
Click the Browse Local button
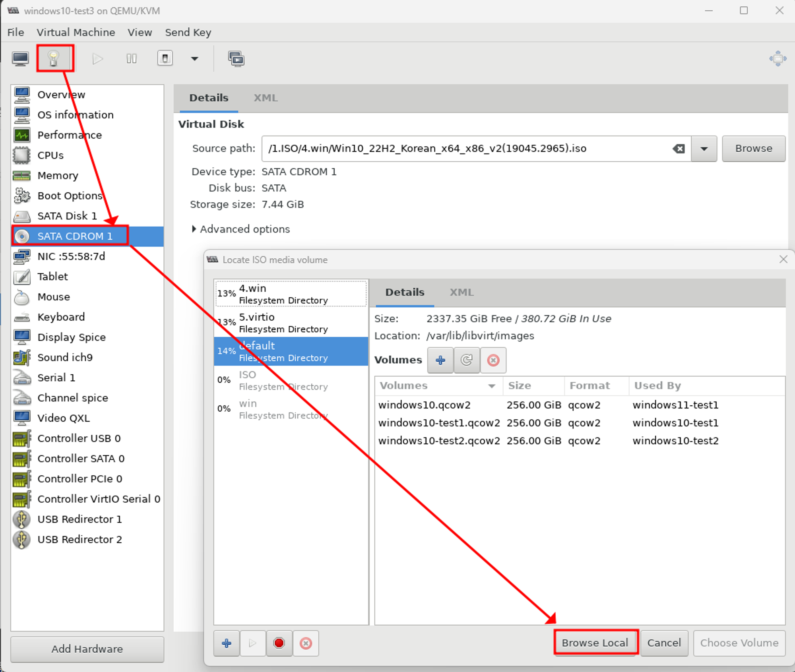pos(595,643)
